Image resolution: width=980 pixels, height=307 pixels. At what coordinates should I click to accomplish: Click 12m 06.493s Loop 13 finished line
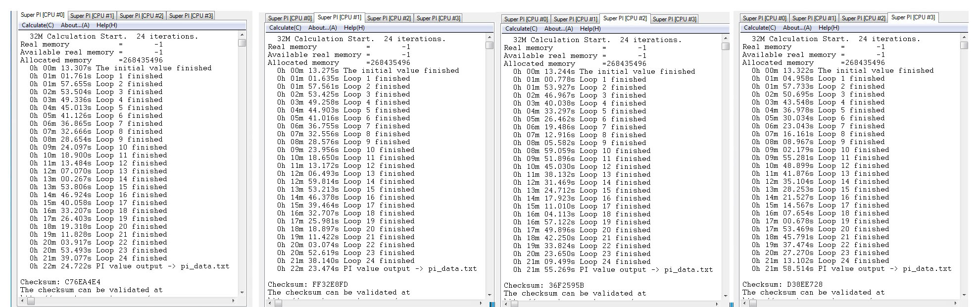pos(346,174)
